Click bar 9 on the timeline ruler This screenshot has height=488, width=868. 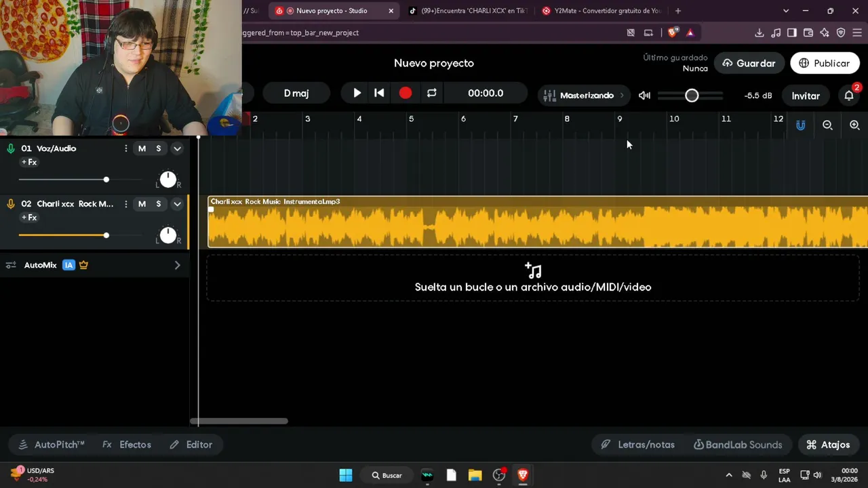(x=619, y=119)
